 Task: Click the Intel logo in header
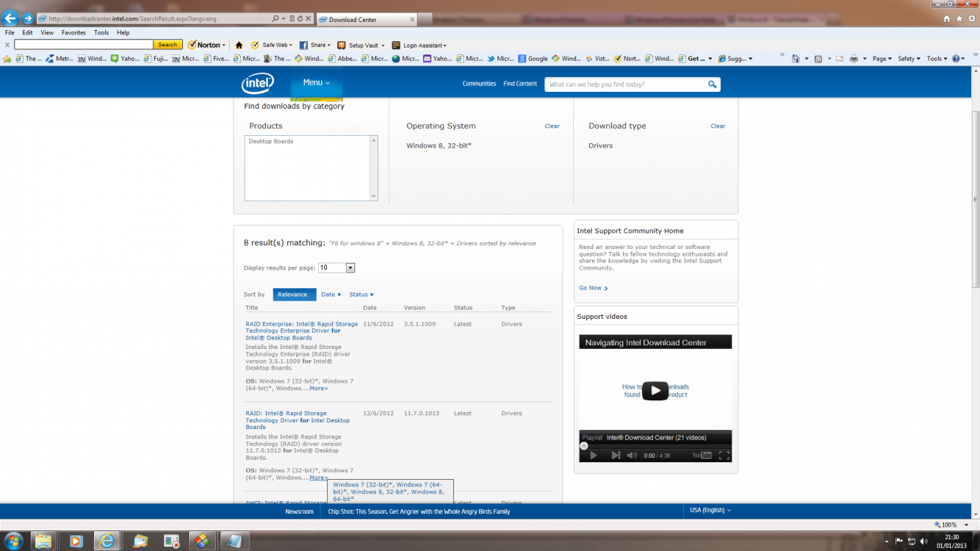pyautogui.click(x=258, y=84)
